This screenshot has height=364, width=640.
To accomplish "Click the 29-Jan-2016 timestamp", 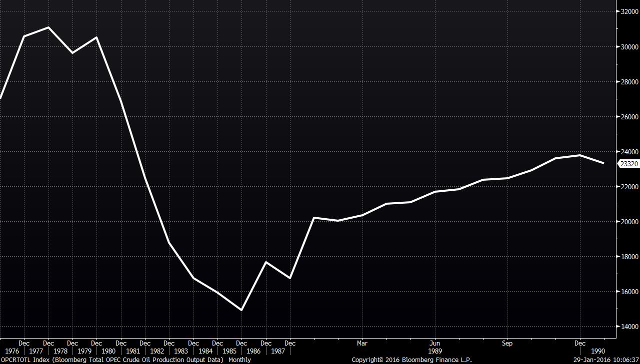I will tap(606, 360).
